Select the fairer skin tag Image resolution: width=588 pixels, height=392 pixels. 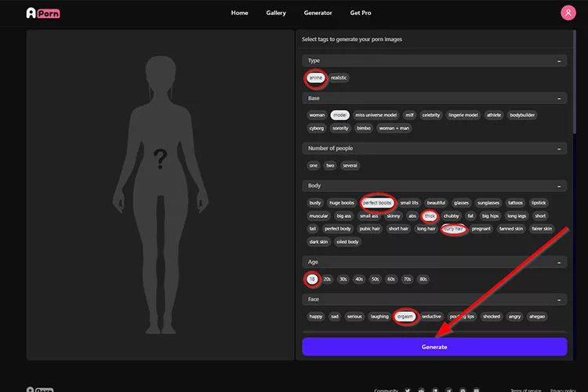point(542,229)
